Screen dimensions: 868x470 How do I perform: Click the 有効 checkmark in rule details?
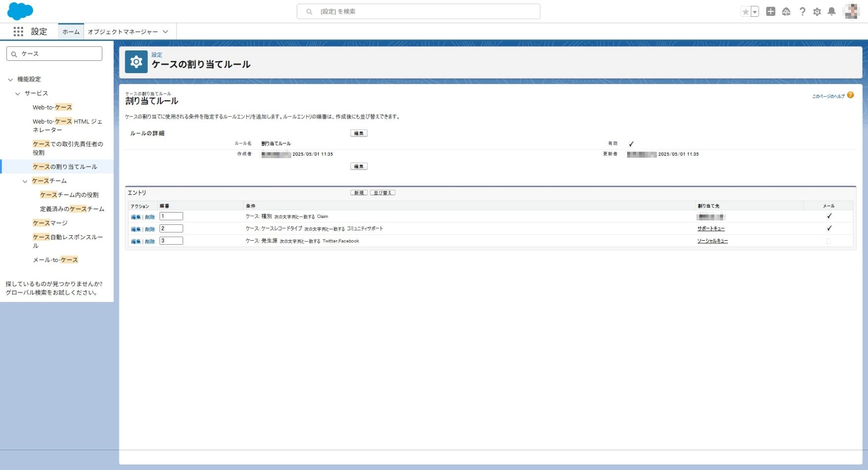(x=631, y=144)
